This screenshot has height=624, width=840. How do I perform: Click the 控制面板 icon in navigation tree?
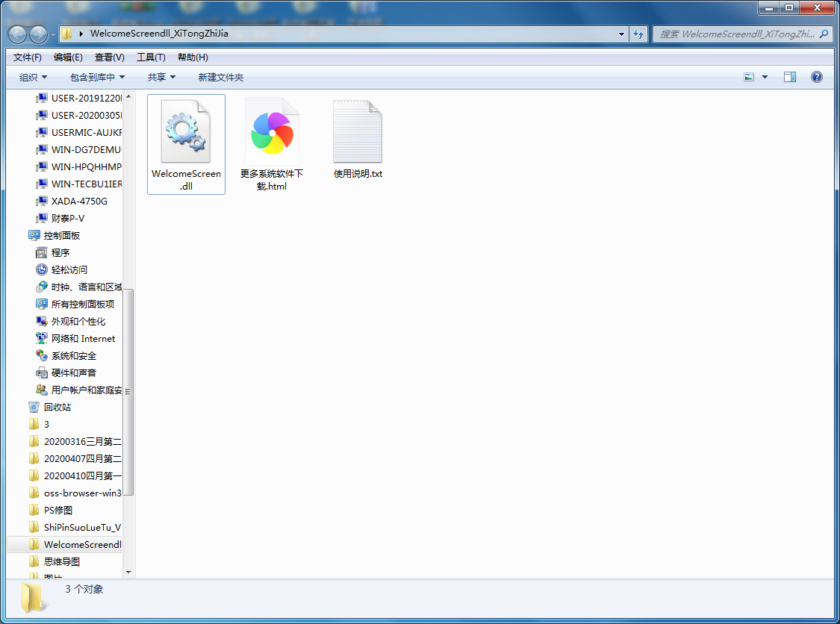(34, 235)
